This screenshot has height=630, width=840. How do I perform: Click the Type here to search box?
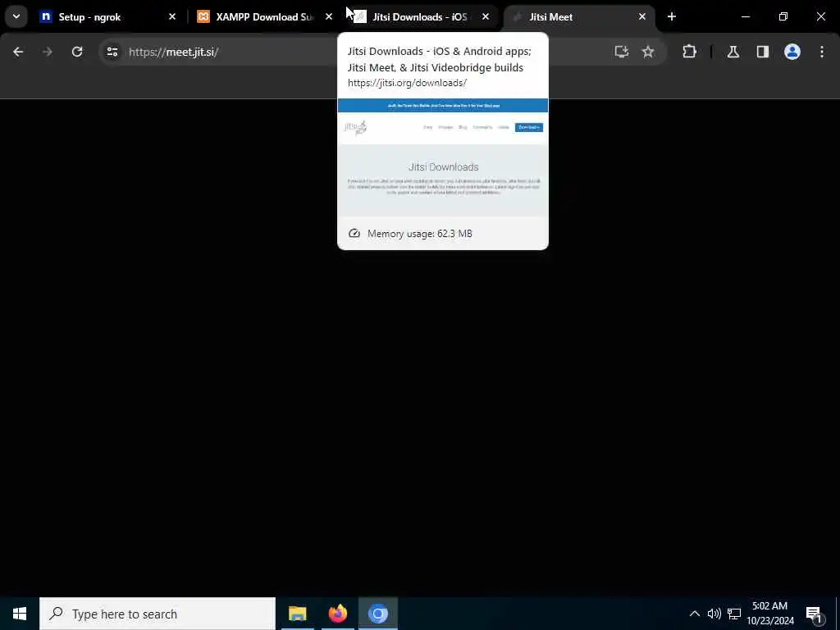[157, 614]
